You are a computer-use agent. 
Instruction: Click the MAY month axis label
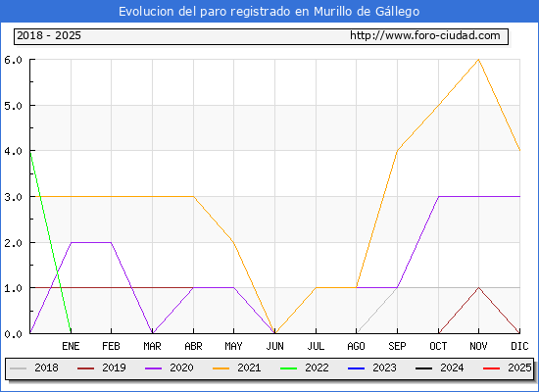pyautogui.click(x=234, y=346)
